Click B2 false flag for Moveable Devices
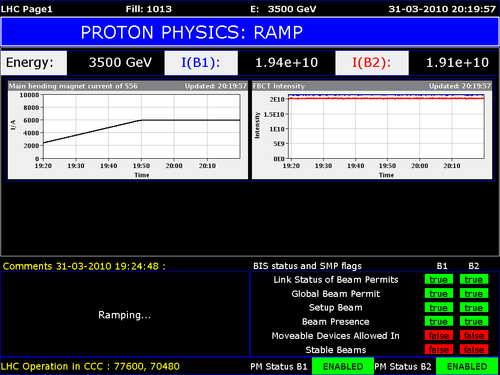Viewport: 500px width, 375px height. pyautogui.click(x=474, y=335)
